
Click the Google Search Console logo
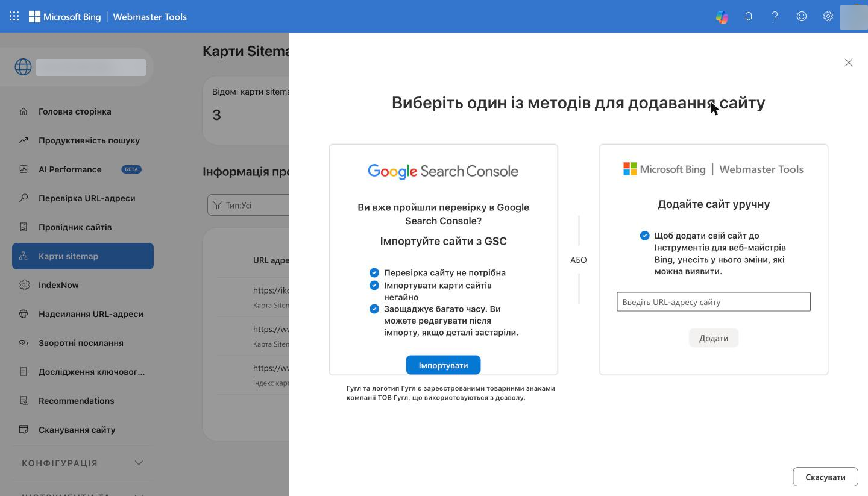pyautogui.click(x=443, y=171)
